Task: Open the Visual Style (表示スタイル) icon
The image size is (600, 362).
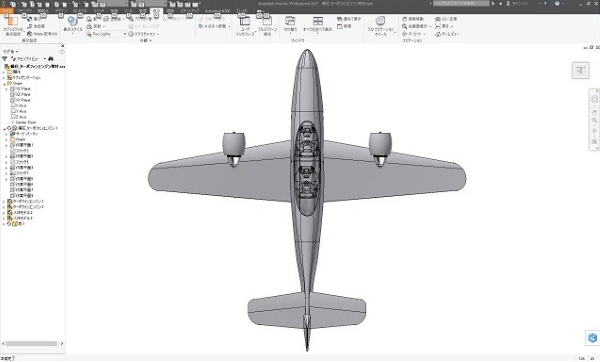Action: tap(72, 21)
